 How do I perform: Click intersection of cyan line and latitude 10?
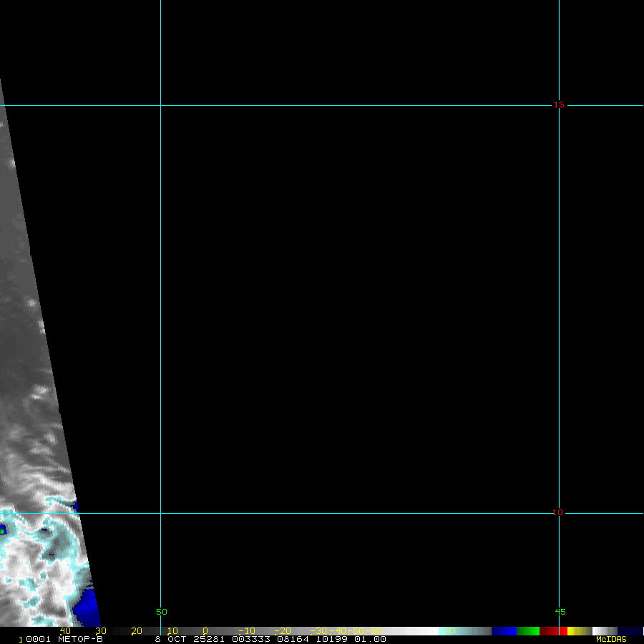click(160, 513)
